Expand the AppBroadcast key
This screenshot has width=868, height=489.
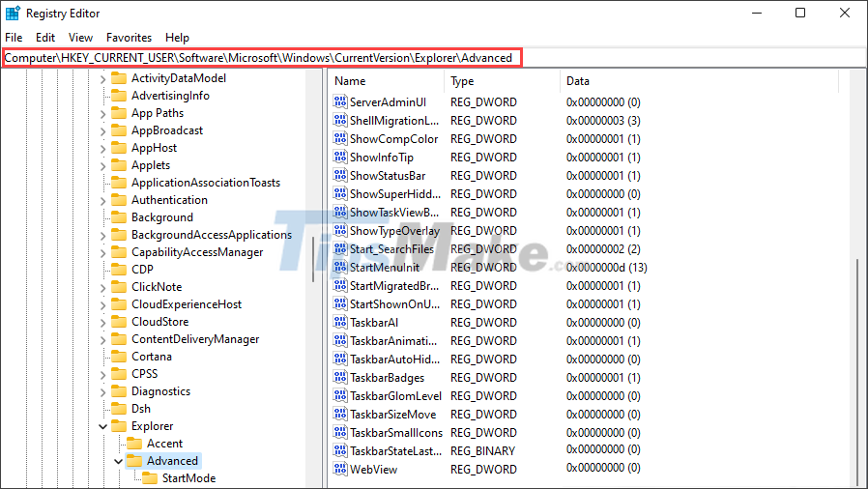pyautogui.click(x=103, y=131)
